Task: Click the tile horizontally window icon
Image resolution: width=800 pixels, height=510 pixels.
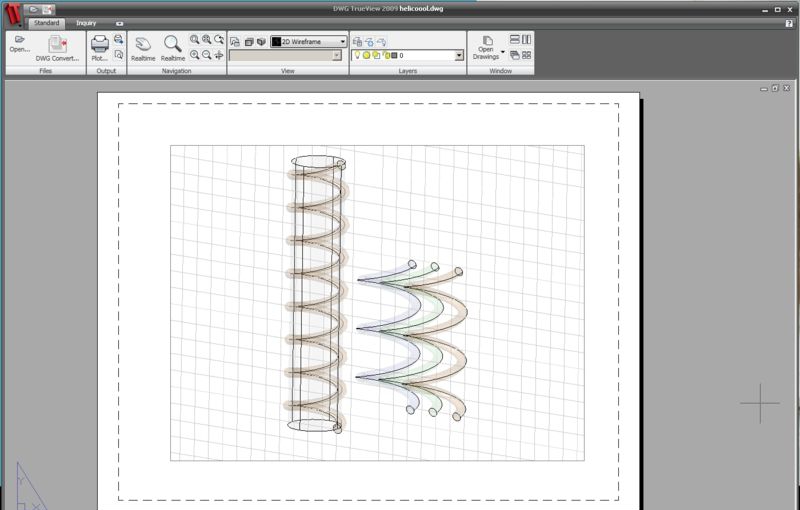Action: (514, 39)
